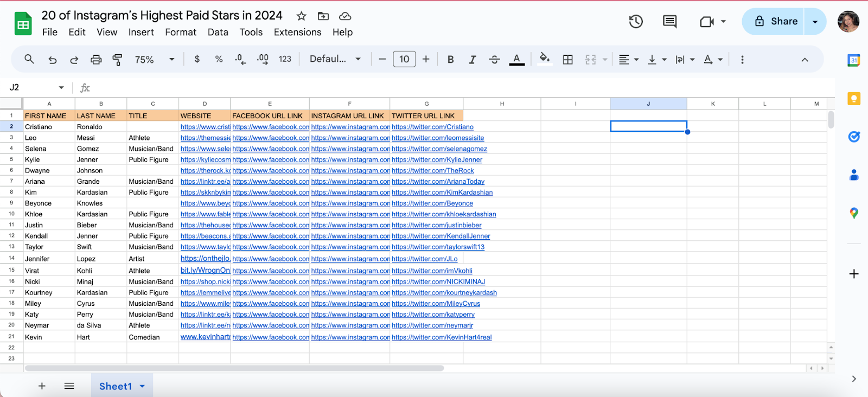Open the Format menu

tap(181, 32)
